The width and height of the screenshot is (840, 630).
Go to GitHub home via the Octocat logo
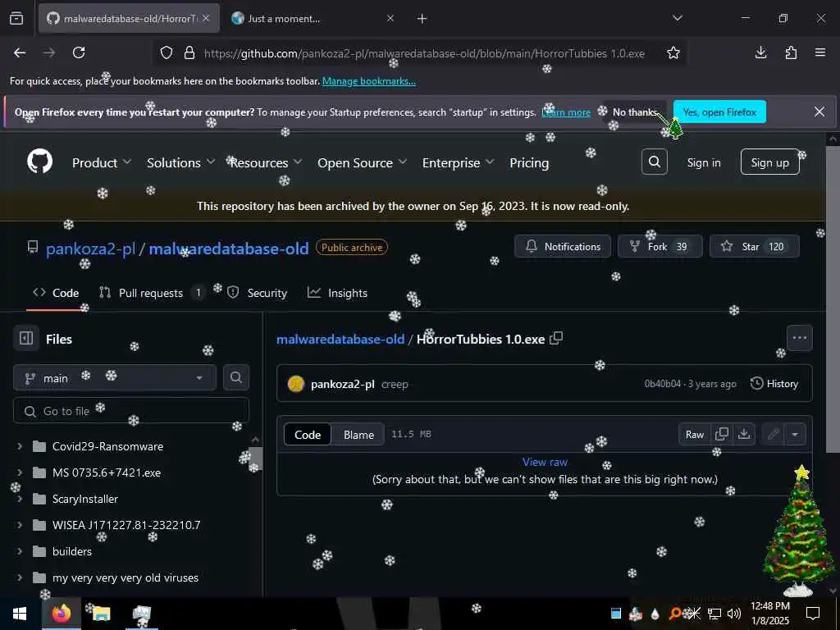pos(40,162)
